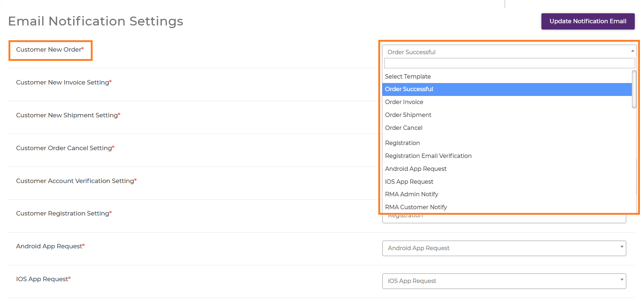Choose the Select Template option

[x=408, y=76]
